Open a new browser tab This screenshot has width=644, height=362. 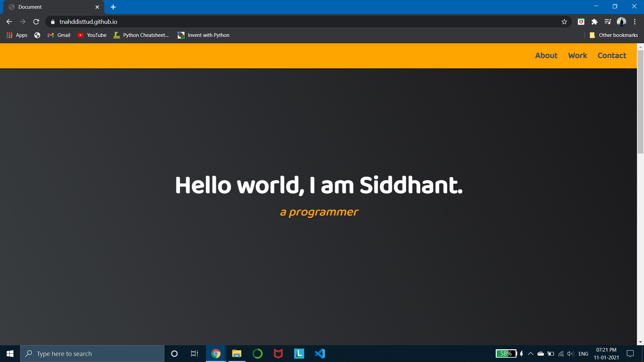(x=113, y=7)
